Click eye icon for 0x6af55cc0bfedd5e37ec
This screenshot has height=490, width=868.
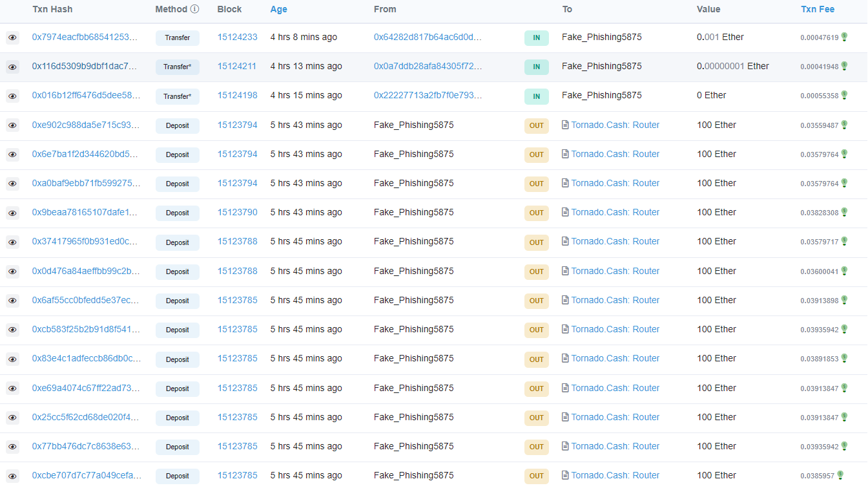tap(12, 301)
